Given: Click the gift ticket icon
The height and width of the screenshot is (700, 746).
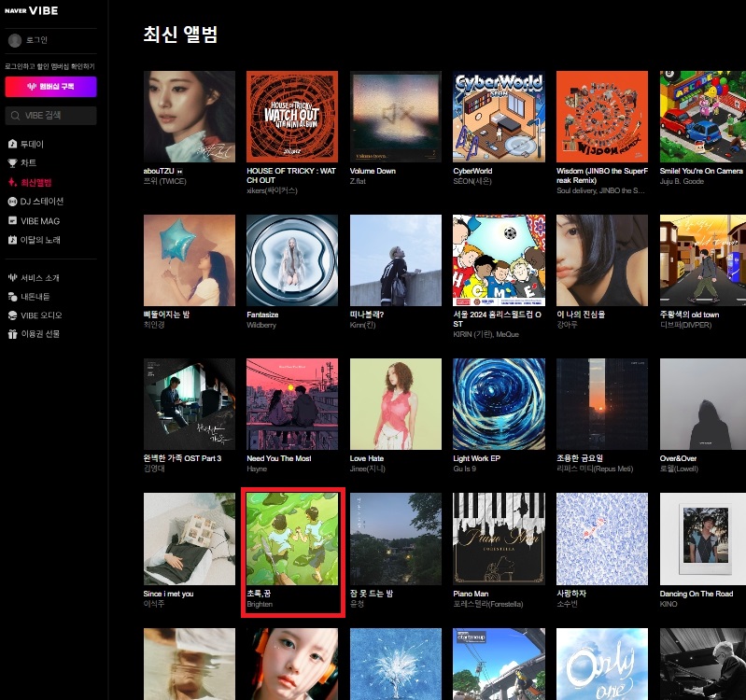Looking at the screenshot, I should point(12,334).
